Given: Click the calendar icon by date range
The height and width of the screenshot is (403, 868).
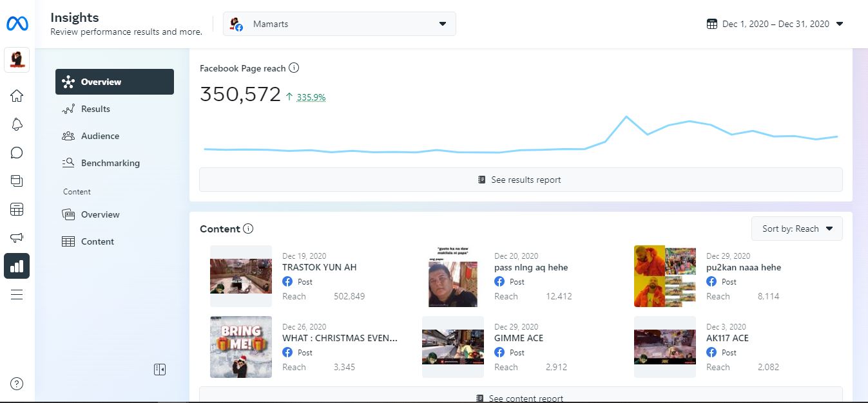Looking at the screenshot, I should click(x=712, y=24).
